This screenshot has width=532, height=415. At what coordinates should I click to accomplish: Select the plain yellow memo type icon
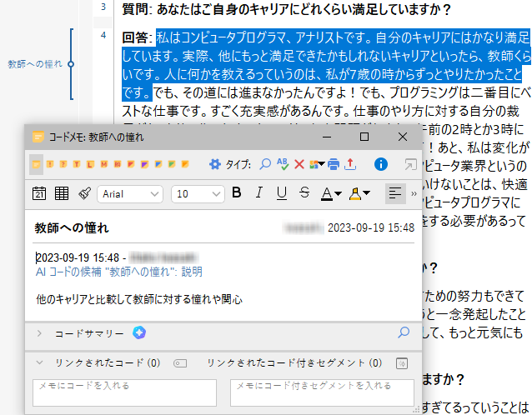tap(36, 164)
